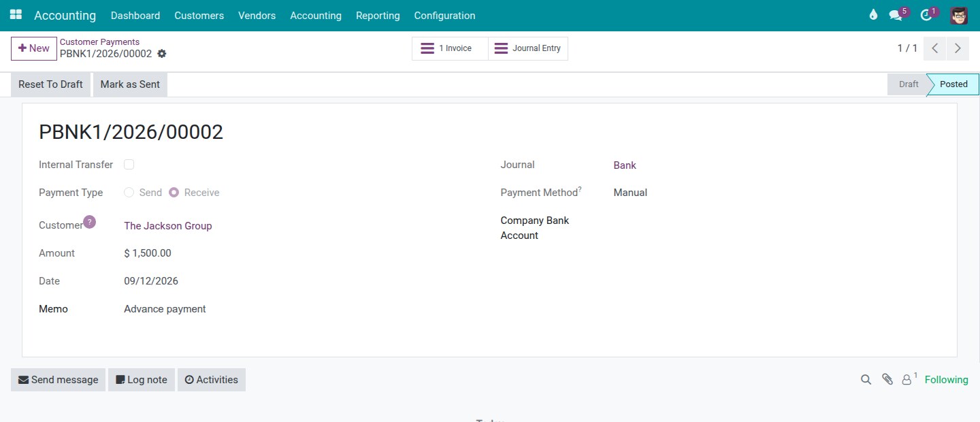Show followers via the person icon
Screen dimensions: 980x422
[906, 380]
